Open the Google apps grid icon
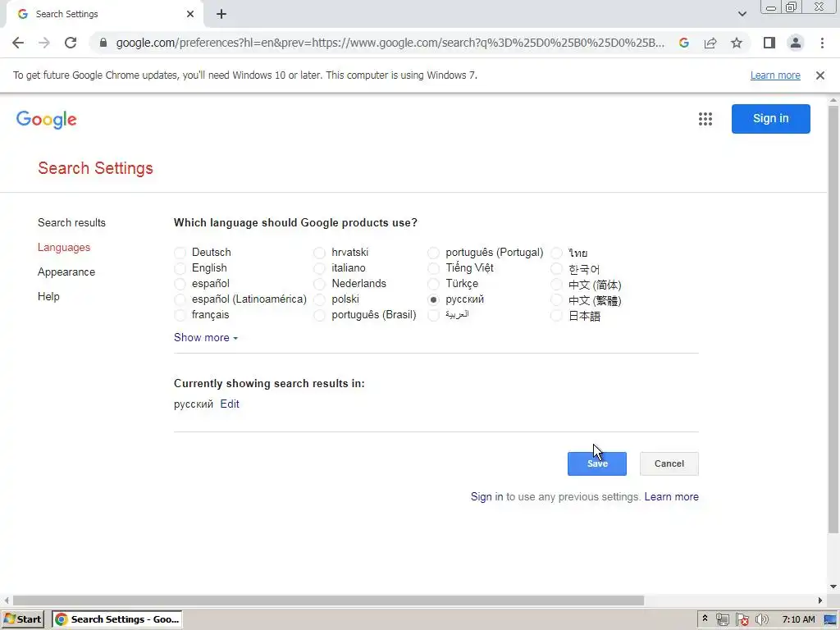This screenshot has width=840, height=630. [x=705, y=119]
